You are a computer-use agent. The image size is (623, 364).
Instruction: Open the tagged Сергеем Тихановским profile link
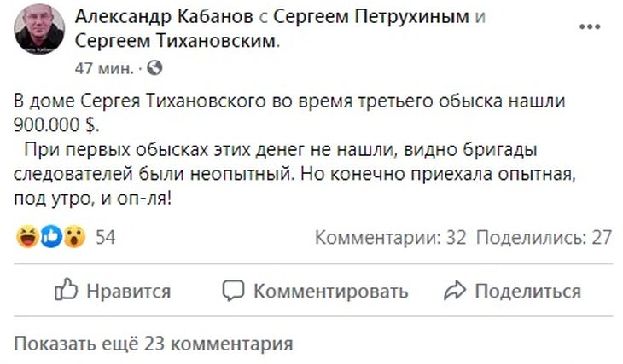click(177, 40)
